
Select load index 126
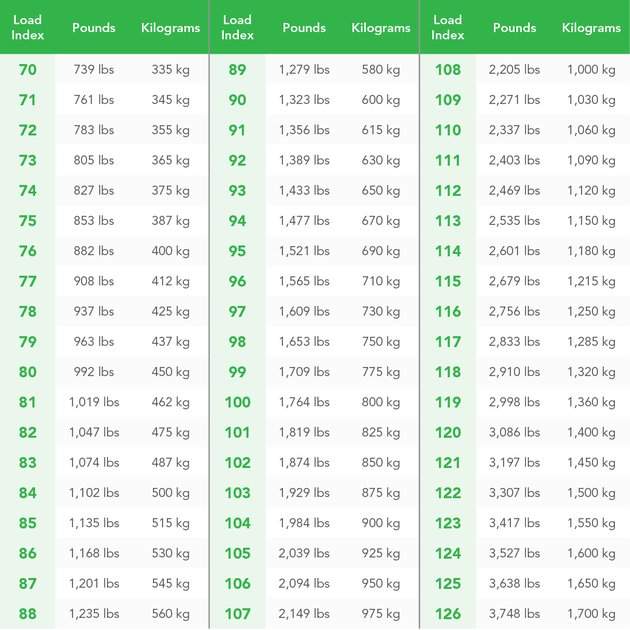coord(448,614)
